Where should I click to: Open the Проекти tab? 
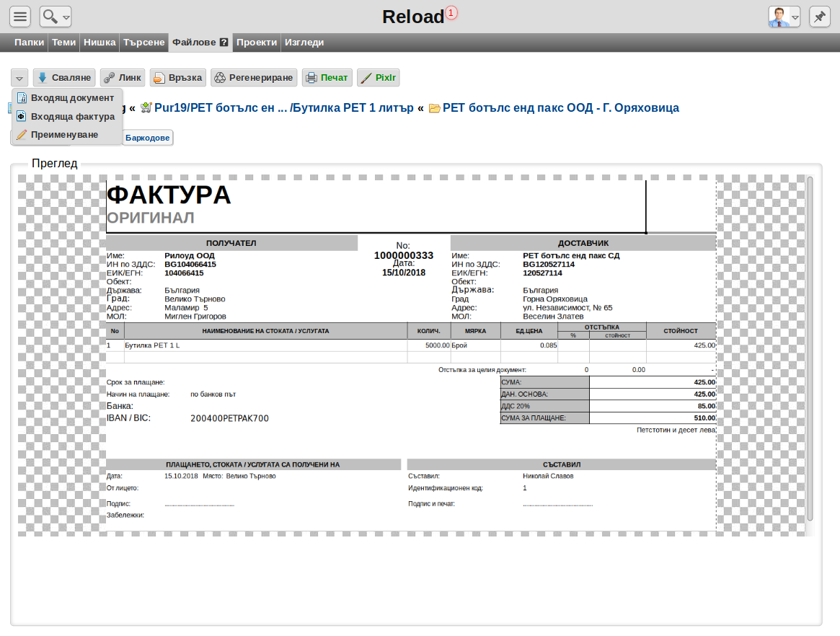(257, 43)
